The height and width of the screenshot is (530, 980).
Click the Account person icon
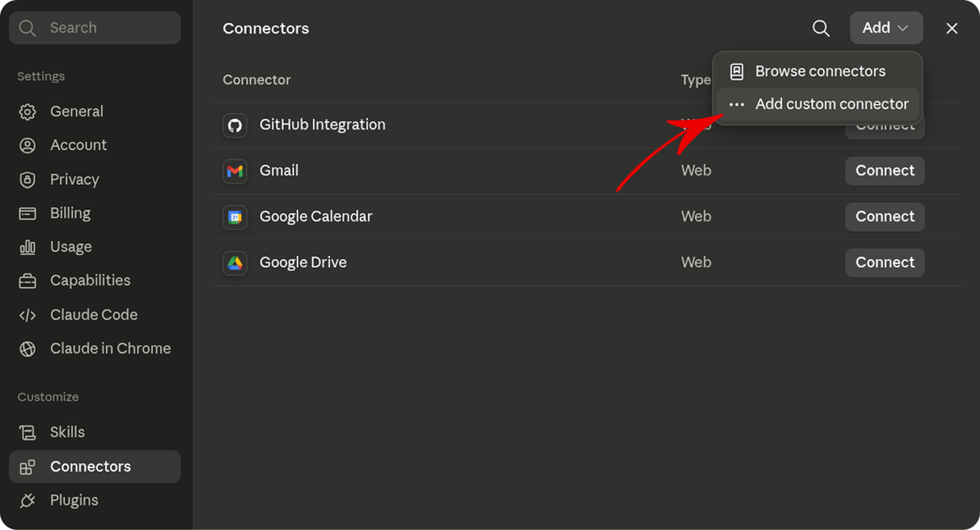(x=27, y=145)
